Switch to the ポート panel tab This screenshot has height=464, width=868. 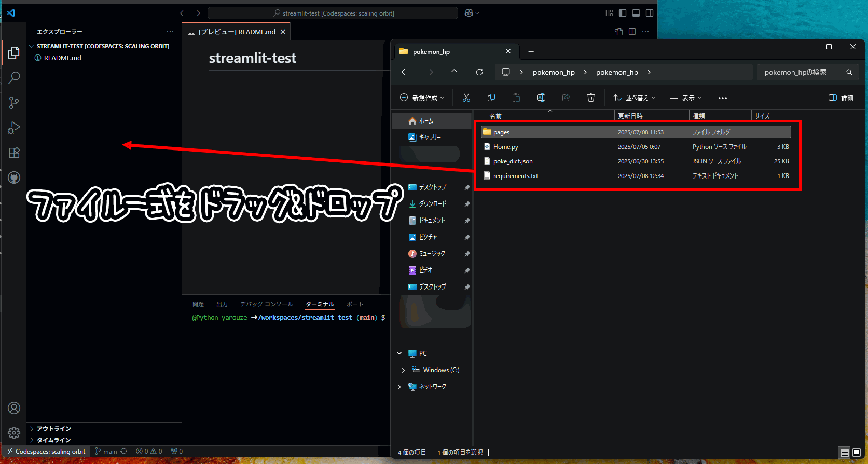[355, 304]
